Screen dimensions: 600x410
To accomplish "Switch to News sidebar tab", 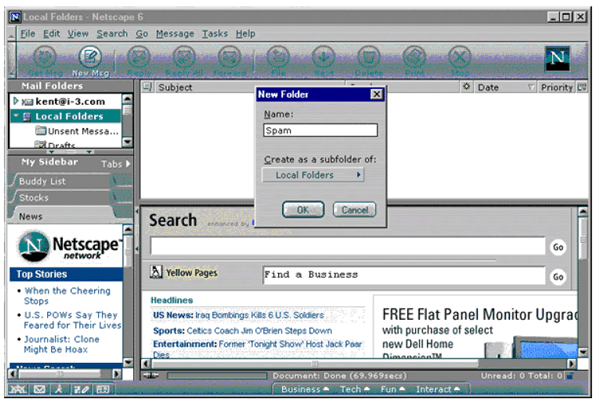I will [63, 216].
